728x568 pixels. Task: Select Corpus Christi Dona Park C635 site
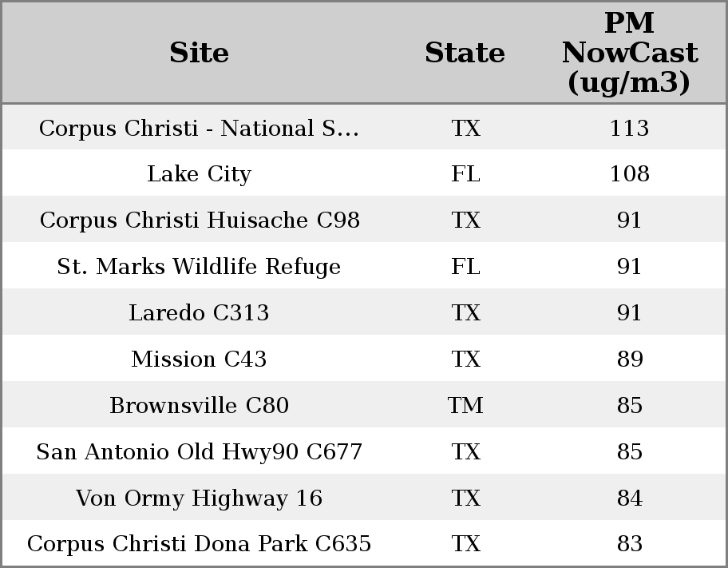199,543
